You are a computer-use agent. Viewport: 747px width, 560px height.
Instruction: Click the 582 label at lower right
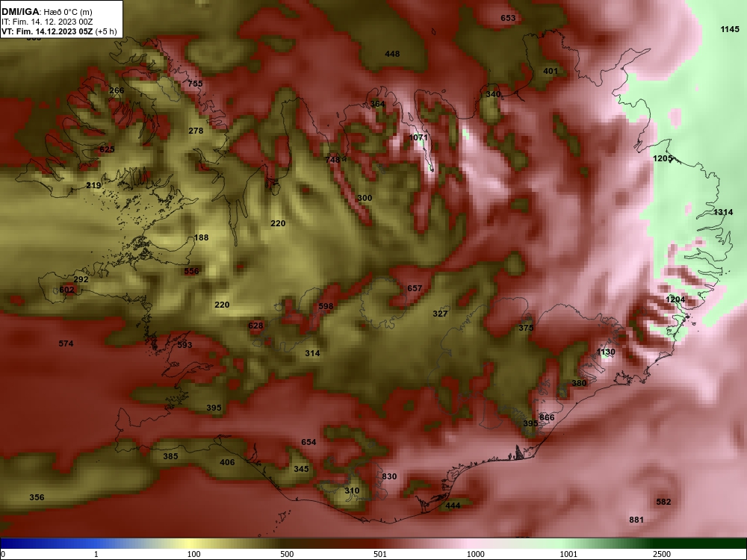[663, 502]
